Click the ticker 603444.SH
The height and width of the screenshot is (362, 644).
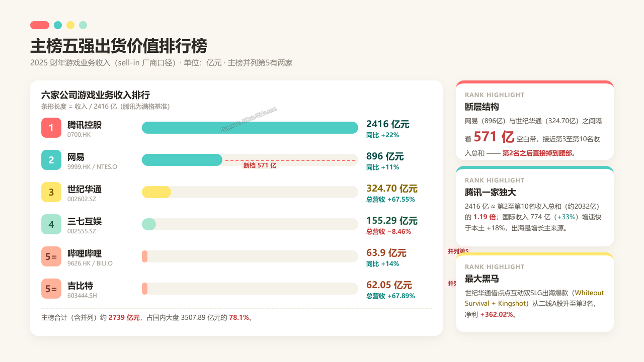click(x=82, y=296)
